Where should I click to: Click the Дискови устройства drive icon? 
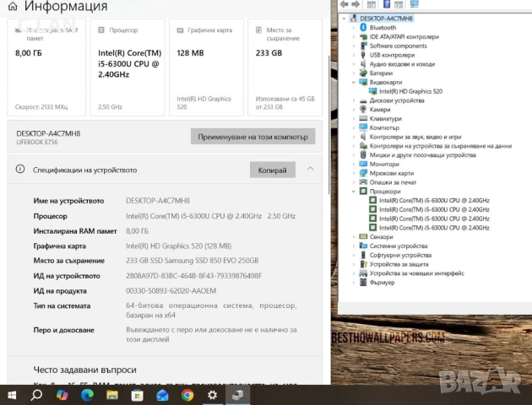(x=363, y=100)
